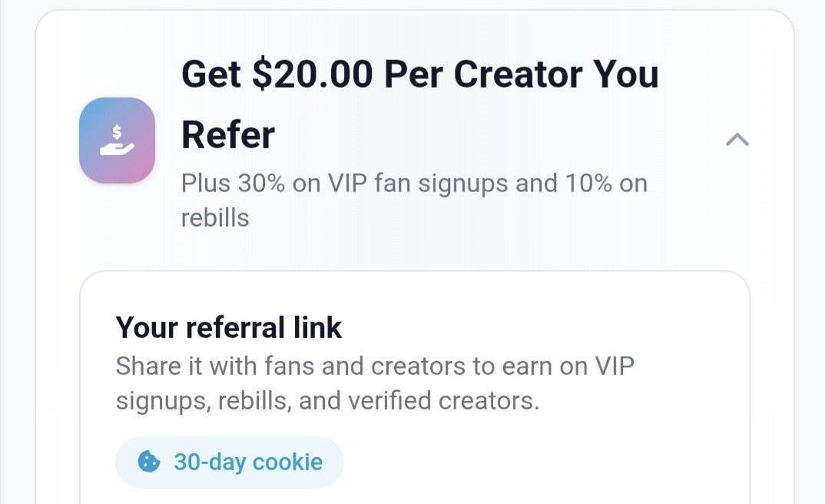
Task: Click the "Your referral link" heading
Action: click(229, 328)
